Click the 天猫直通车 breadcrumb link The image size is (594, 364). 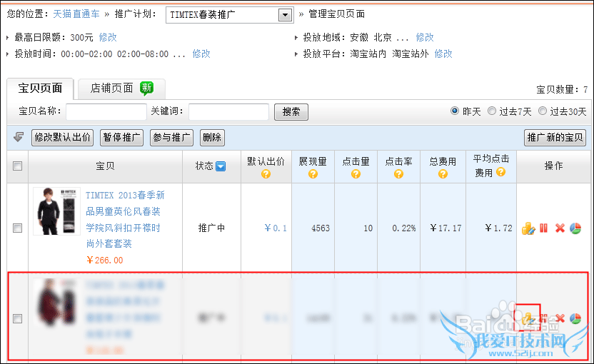click(x=76, y=14)
